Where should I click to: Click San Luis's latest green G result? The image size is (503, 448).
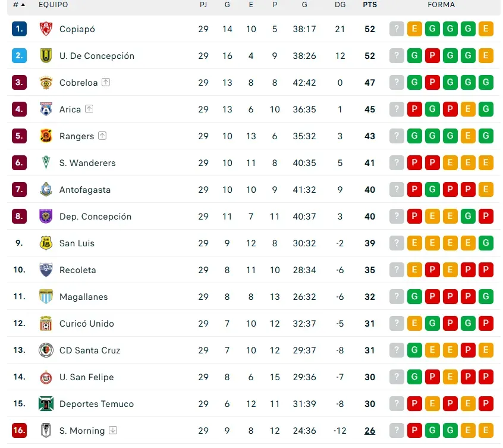(x=486, y=243)
